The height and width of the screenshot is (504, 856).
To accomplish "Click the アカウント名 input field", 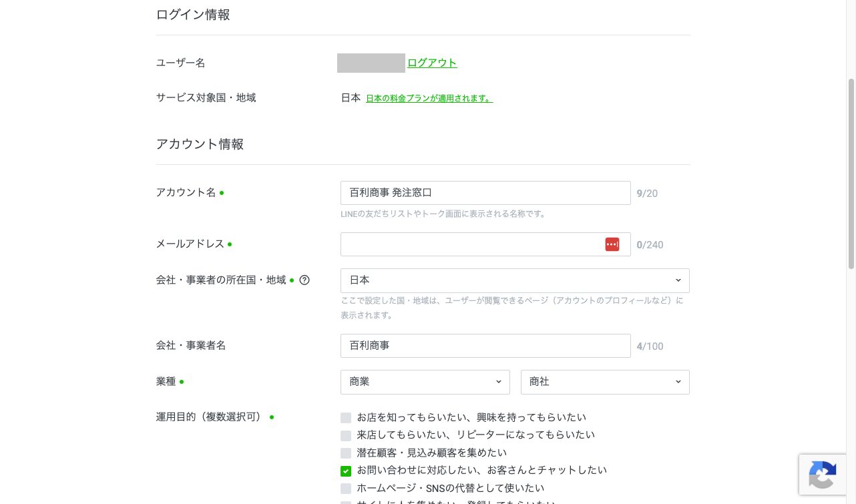I will (x=485, y=193).
